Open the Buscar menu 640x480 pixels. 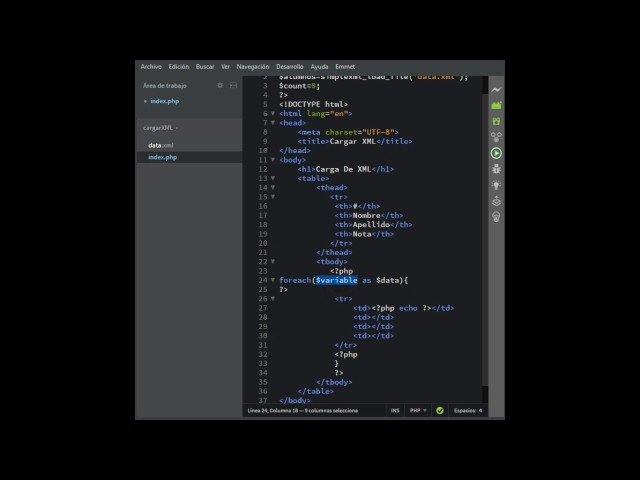tap(205, 67)
